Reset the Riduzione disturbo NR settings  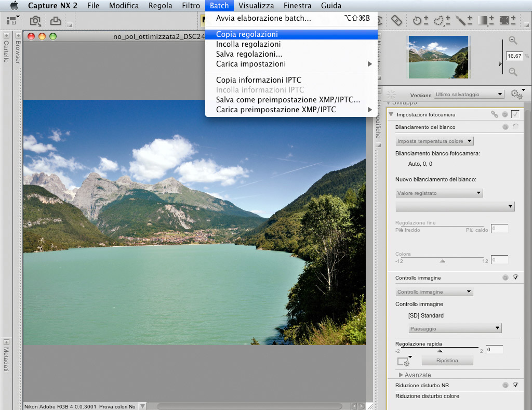tap(505, 385)
